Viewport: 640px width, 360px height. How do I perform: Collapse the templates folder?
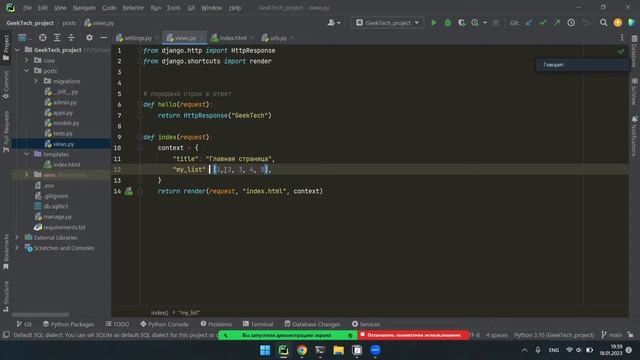coord(27,154)
